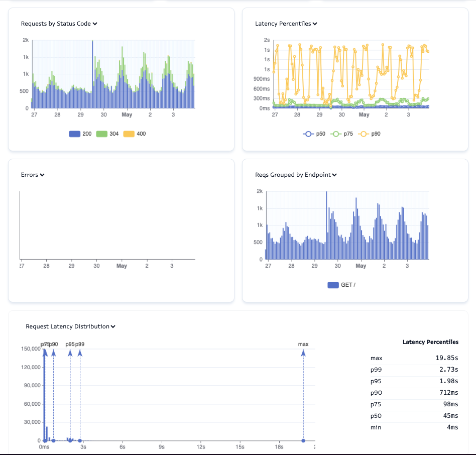Click the p95 arrow marker on distribution chart

coord(70,352)
